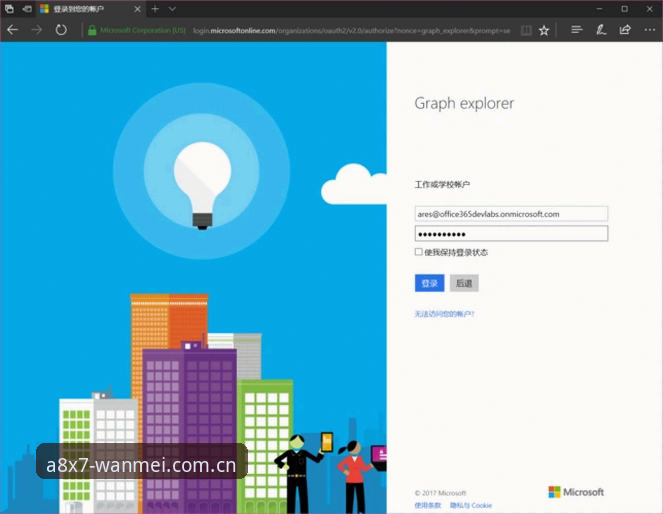Click the set tabs aside icon
Screen dimensions: 663x514
[27, 8]
